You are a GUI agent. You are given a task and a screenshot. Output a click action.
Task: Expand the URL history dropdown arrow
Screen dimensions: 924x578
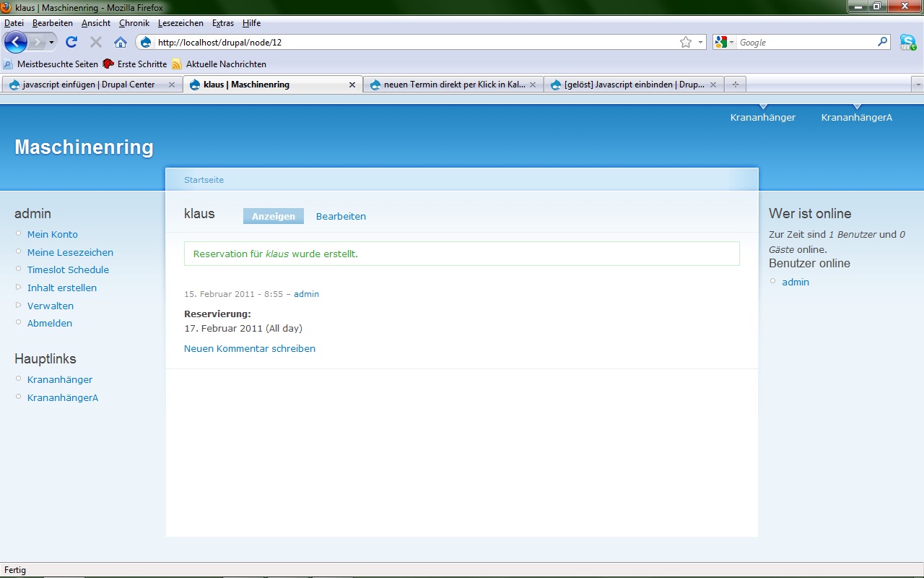700,43
